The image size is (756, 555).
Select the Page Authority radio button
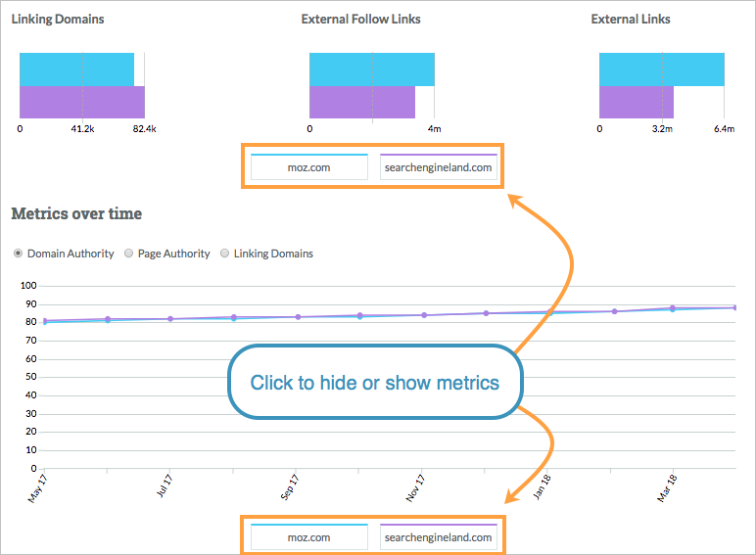click(x=128, y=253)
